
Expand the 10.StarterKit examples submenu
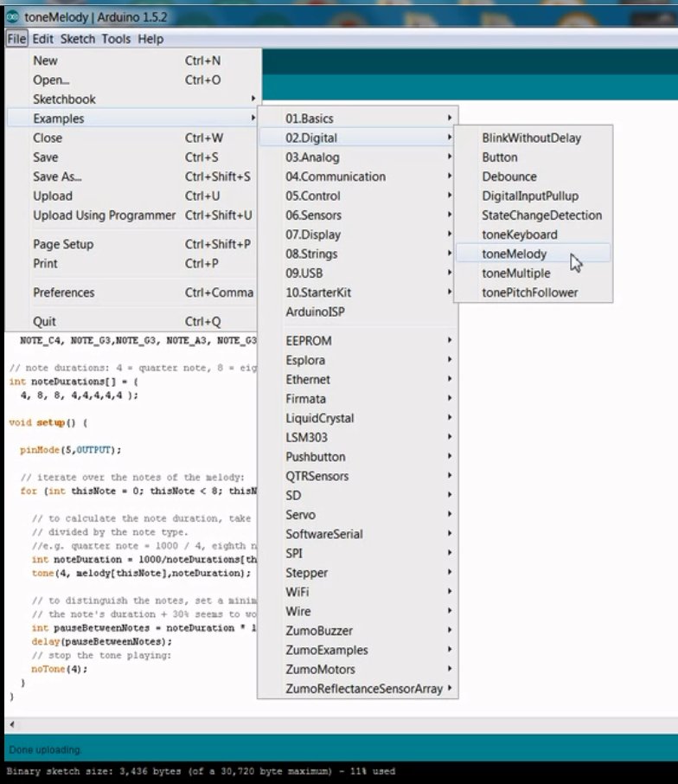[x=358, y=292]
